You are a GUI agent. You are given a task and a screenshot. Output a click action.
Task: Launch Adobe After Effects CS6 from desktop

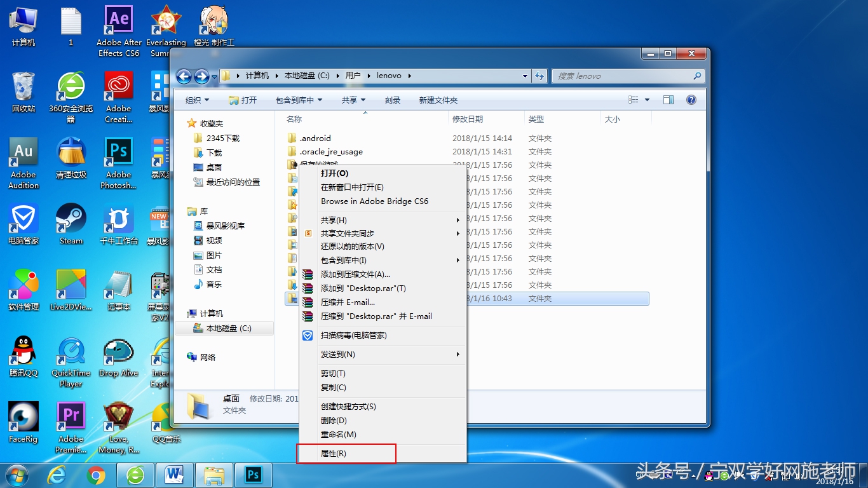pos(118,19)
